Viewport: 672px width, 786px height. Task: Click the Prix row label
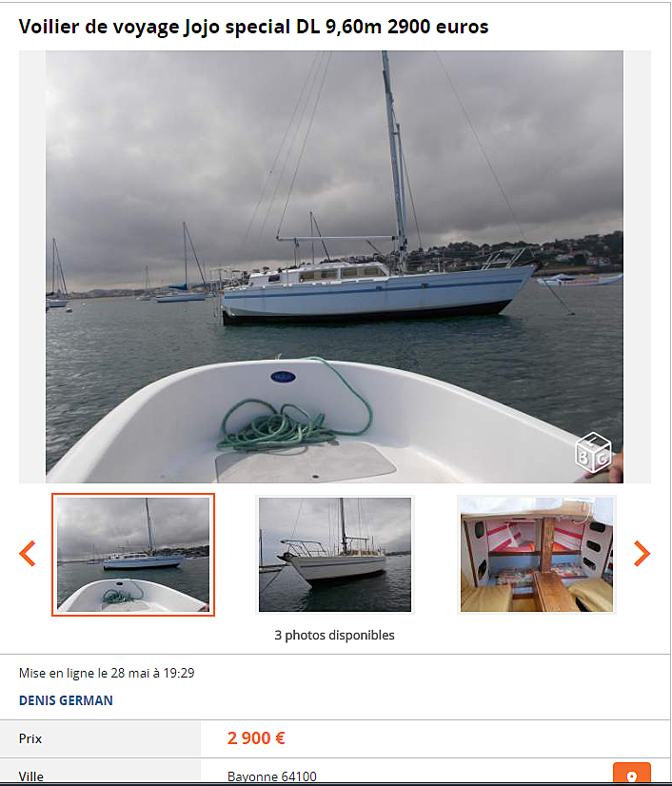tap(30, 738)
